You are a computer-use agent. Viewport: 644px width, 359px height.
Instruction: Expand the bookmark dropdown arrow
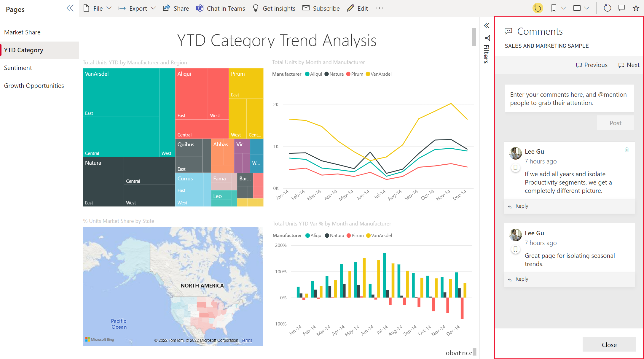565,8
